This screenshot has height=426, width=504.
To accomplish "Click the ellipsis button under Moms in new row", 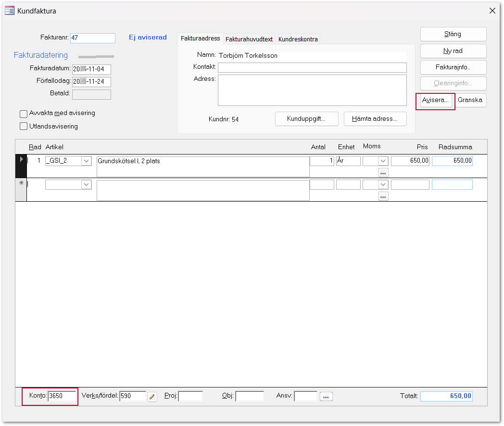I will pyautogui.click(x=383, y=196).
